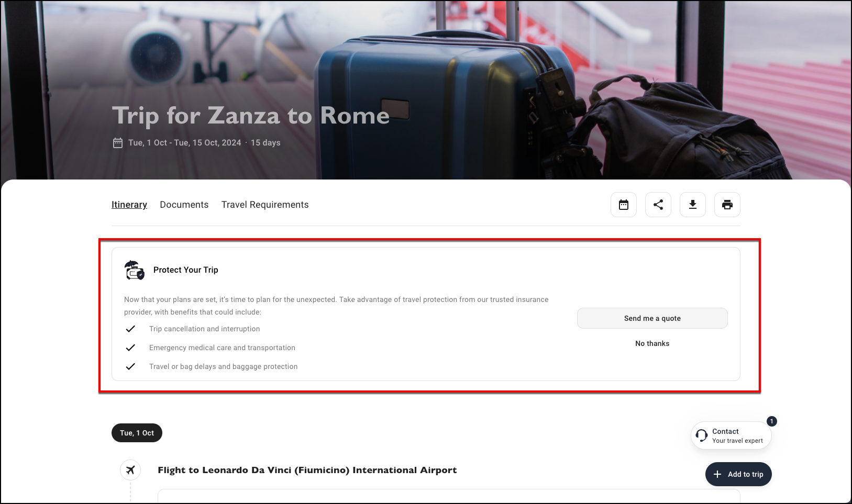This screenshot has width=852, height=504.
Task: Decline insurance with No thanks
Action: 652,343
